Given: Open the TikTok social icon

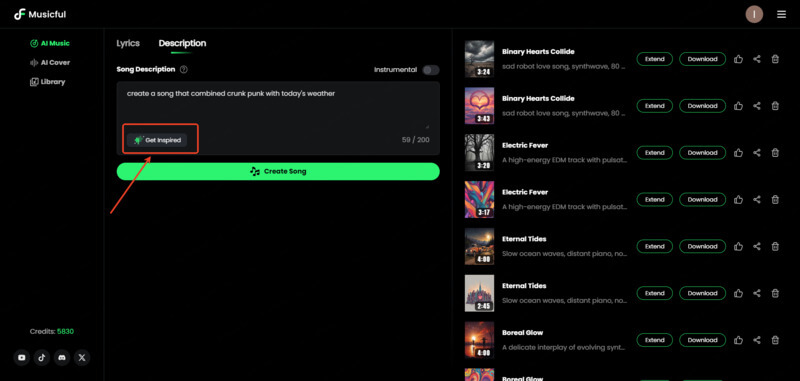Looking at the screenshot, I should pos(42,358).
